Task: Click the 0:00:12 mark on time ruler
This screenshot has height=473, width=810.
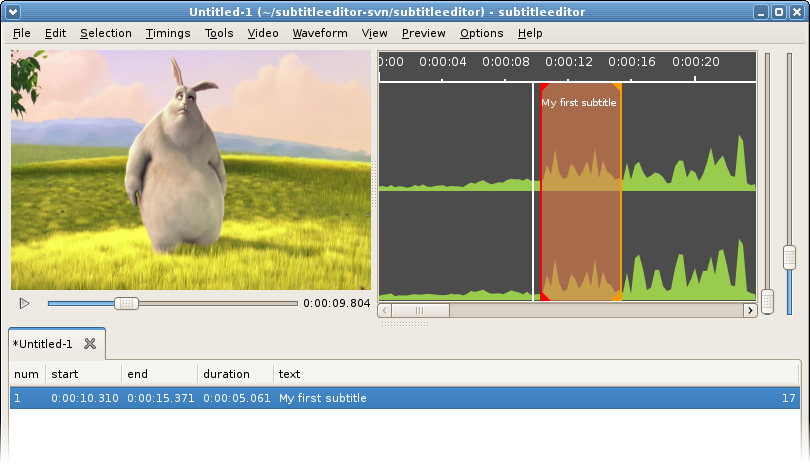Action: pyautogui.click(x=569, y=62)
